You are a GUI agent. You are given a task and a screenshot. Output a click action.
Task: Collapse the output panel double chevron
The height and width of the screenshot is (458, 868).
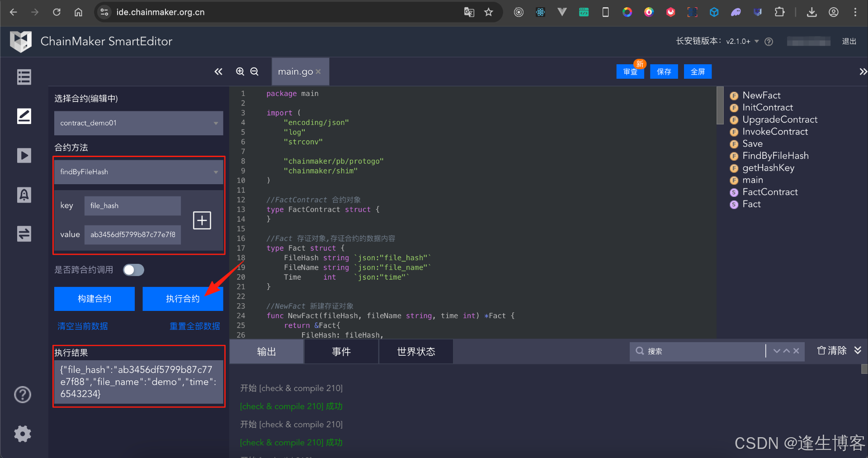point(858,350)
